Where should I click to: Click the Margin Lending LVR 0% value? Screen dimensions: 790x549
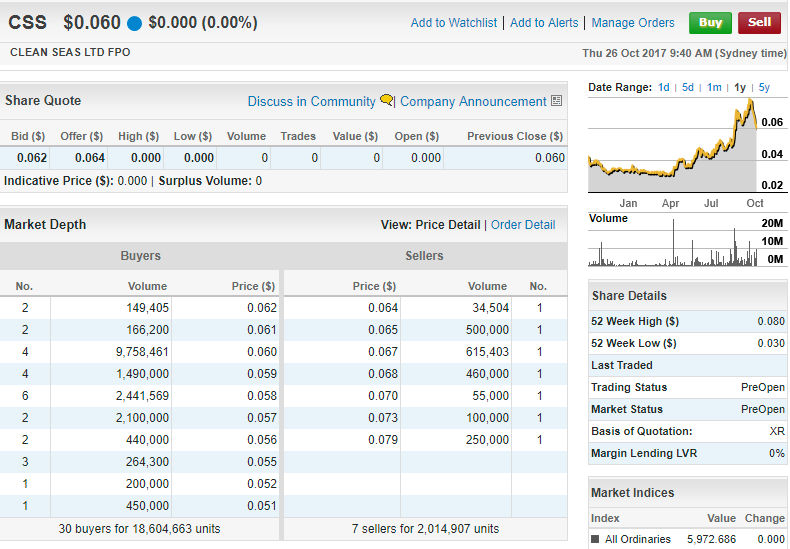click(x=777, y=453)
